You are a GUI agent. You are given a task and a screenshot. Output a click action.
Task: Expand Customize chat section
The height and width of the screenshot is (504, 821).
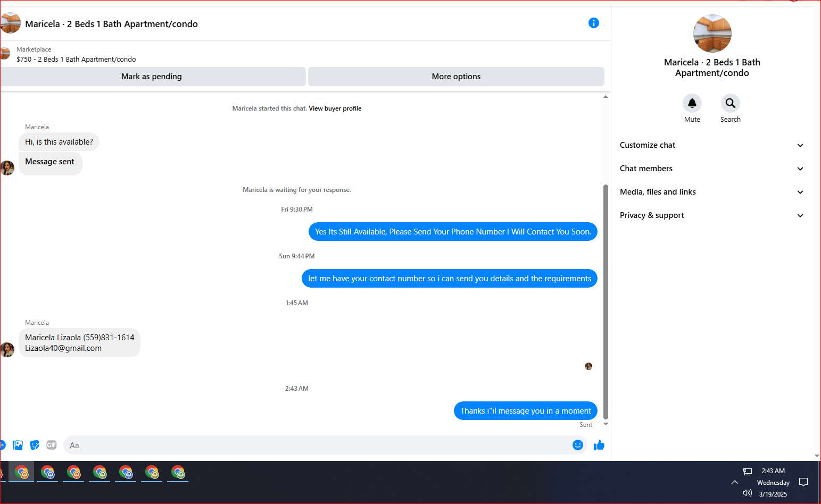pyautogui.click(x=712, y=145)
